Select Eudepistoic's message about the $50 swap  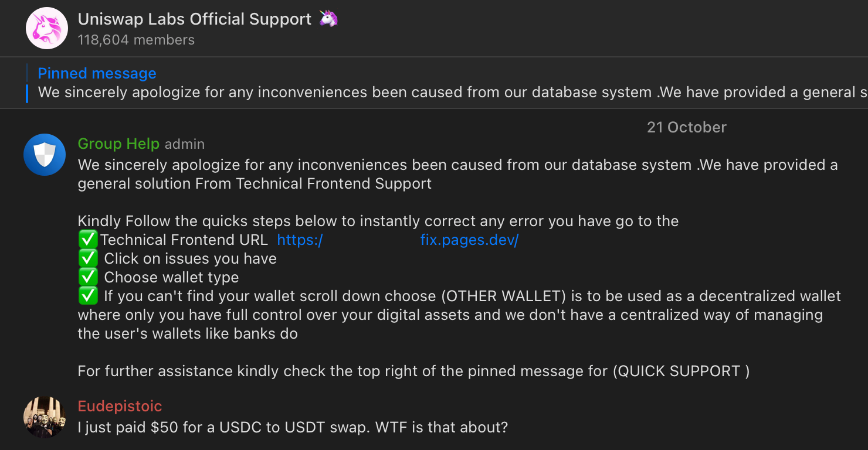pos(293,427)
